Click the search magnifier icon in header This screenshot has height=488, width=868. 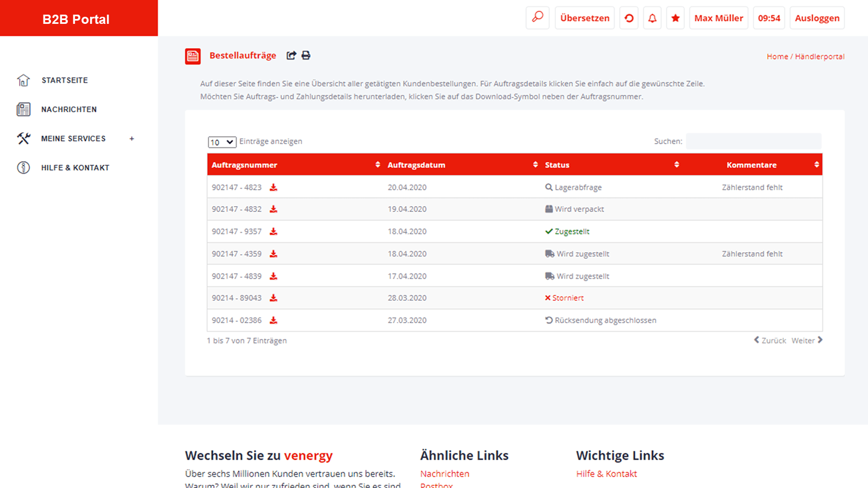537,18
